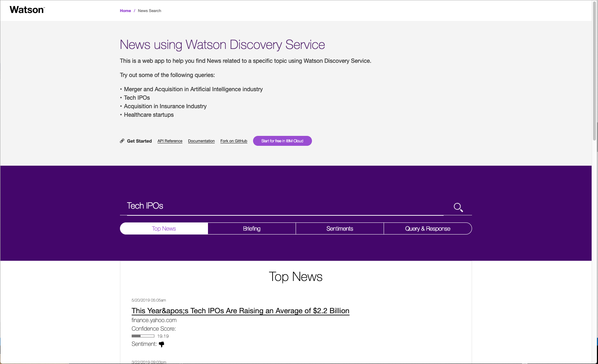Open the Fork on GitHub link

point(234,141)
